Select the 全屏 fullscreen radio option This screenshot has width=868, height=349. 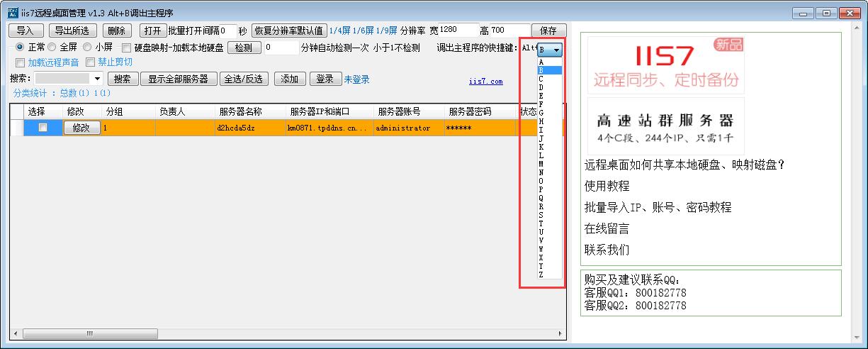click(52, 48)
